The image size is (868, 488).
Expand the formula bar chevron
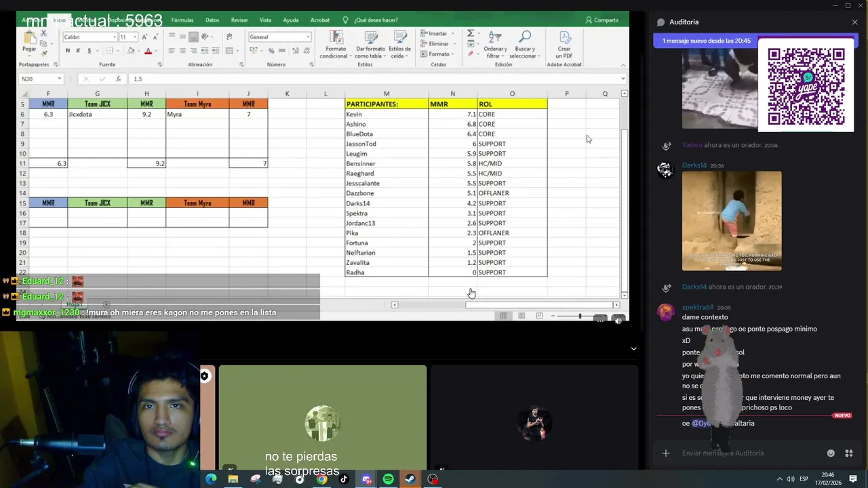click(623, 79)
